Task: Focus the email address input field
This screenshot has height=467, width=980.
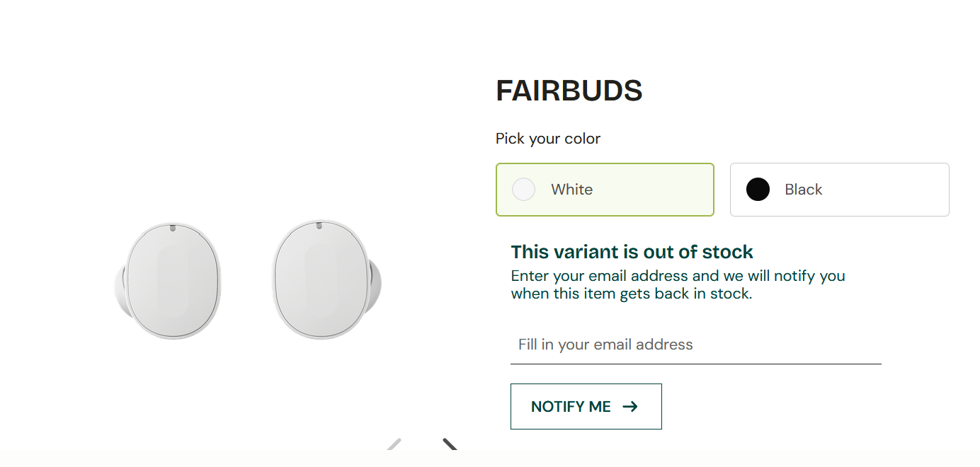Action: point(695,345)
